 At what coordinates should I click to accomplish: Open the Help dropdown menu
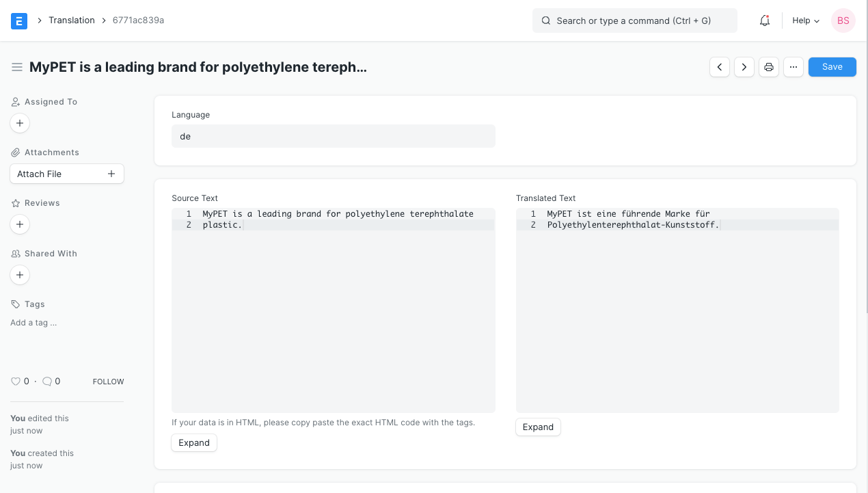[805, 21]
